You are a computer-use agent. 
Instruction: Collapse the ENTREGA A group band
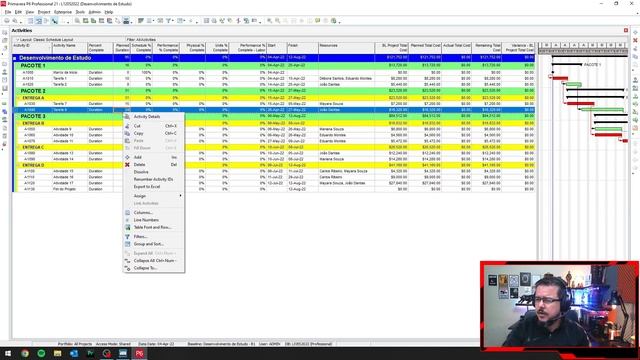(x=19, y=98)
